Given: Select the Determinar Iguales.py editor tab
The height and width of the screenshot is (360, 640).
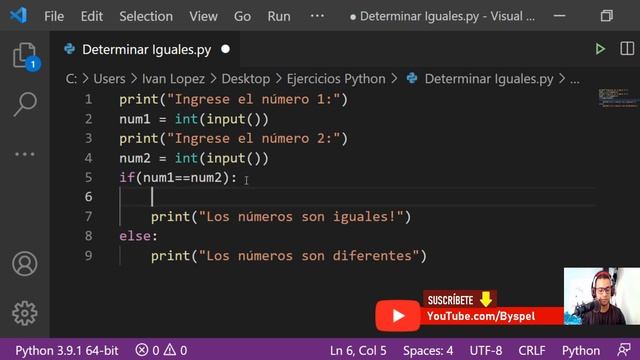Looking at the screenshot, I should pos(145,49).
